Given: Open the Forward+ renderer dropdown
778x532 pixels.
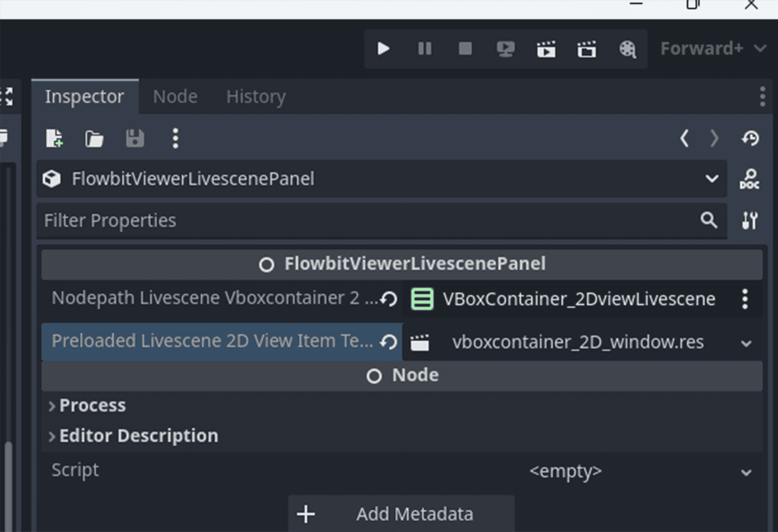Looking at the screenshot, I should click(713, 49).
